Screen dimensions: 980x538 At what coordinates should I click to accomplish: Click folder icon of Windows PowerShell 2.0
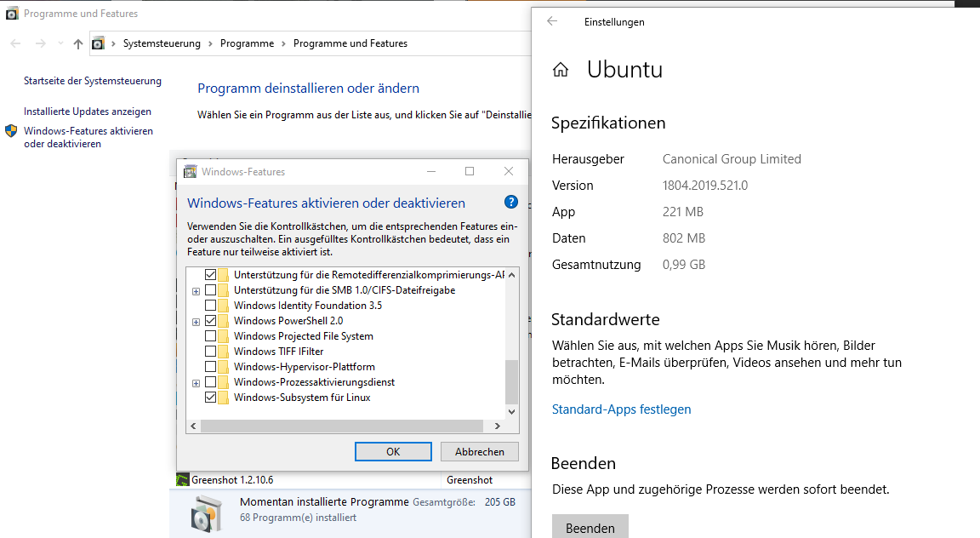[223, 321]
